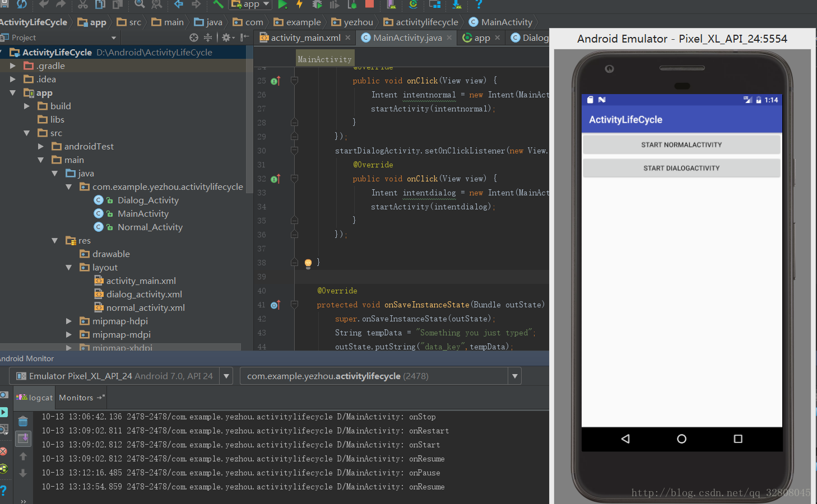This screenshot has height=504, width=817.
Task: Collapse the res folder
Action: click(x=54, y=240)
